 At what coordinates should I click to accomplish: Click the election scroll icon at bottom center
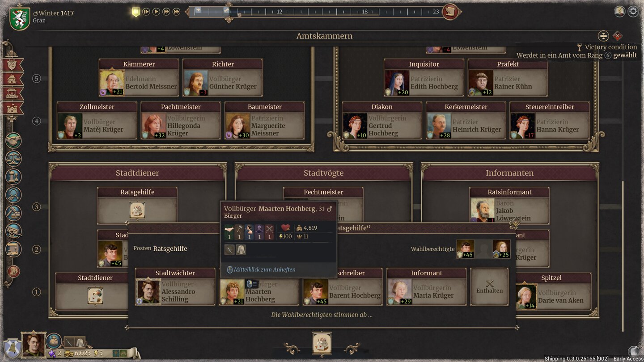tap(322, 343)
